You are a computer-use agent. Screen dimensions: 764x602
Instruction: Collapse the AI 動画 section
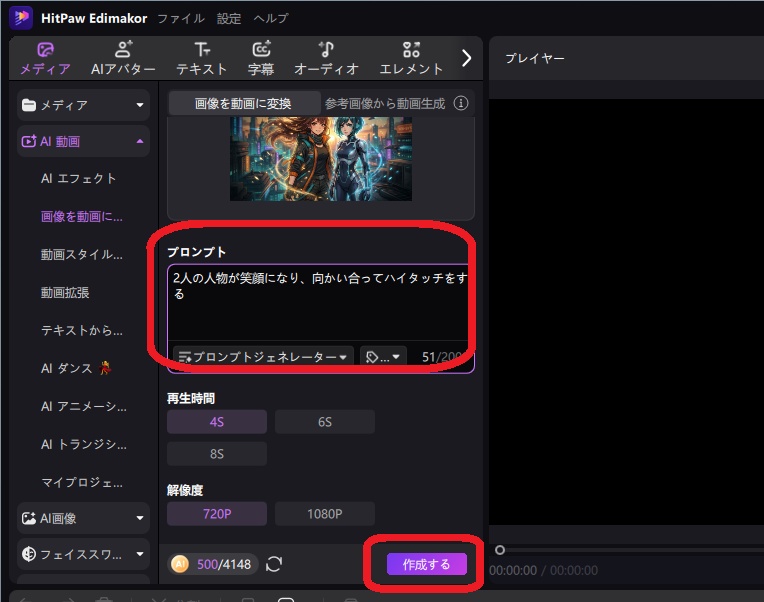83,141
